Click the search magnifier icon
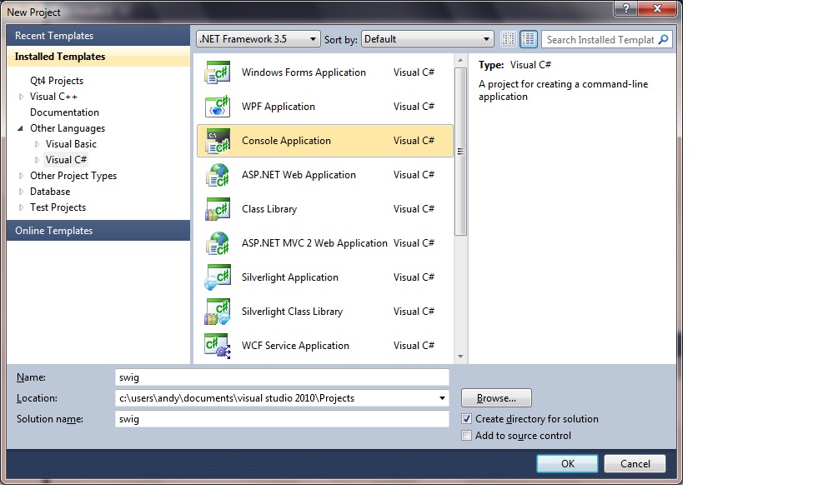This screenshot has width=833, height=504. click(663, 40)
